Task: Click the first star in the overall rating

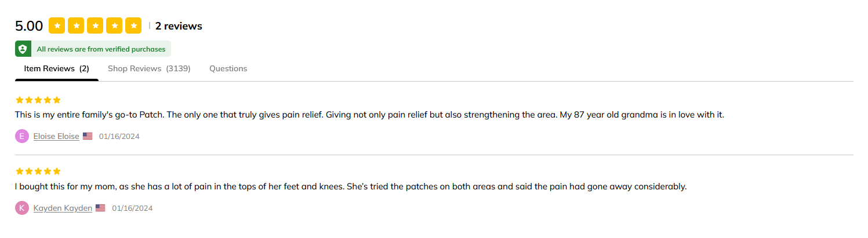Action: coord(57,26)
